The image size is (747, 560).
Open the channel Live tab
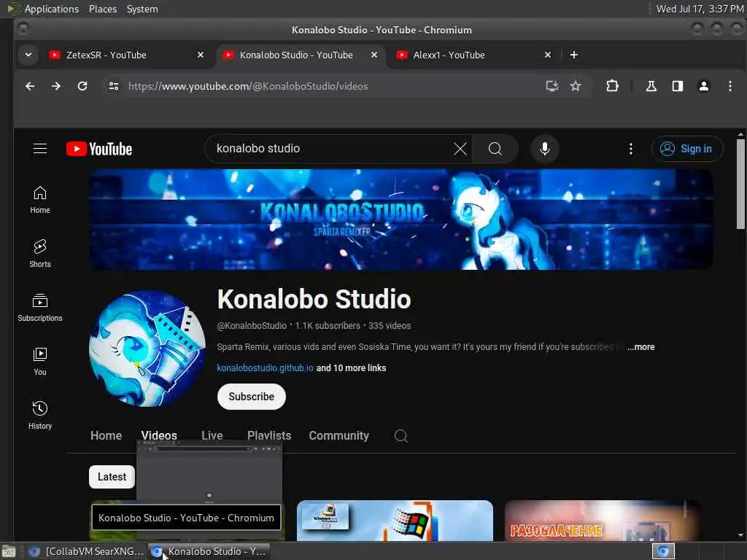[x=212, y=436]
